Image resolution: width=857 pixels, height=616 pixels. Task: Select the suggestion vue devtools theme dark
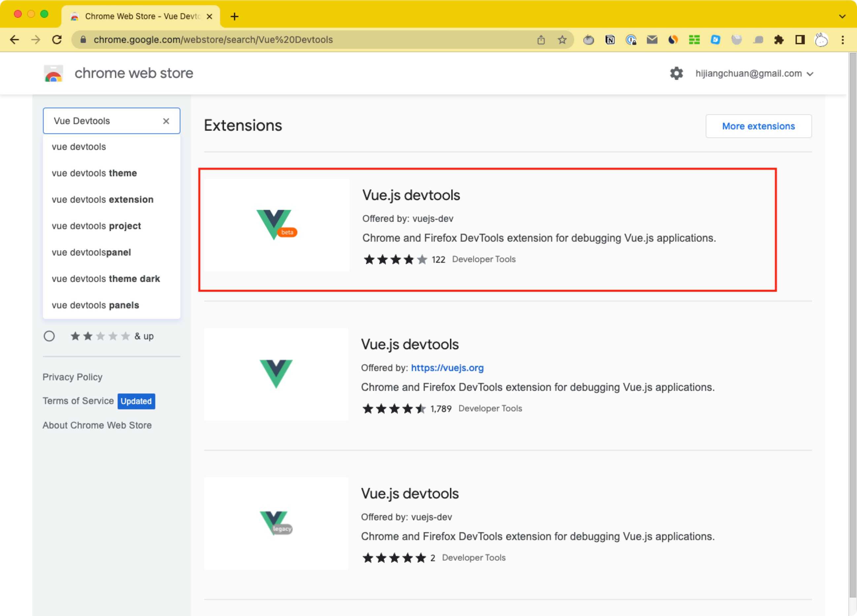[106, 278]
